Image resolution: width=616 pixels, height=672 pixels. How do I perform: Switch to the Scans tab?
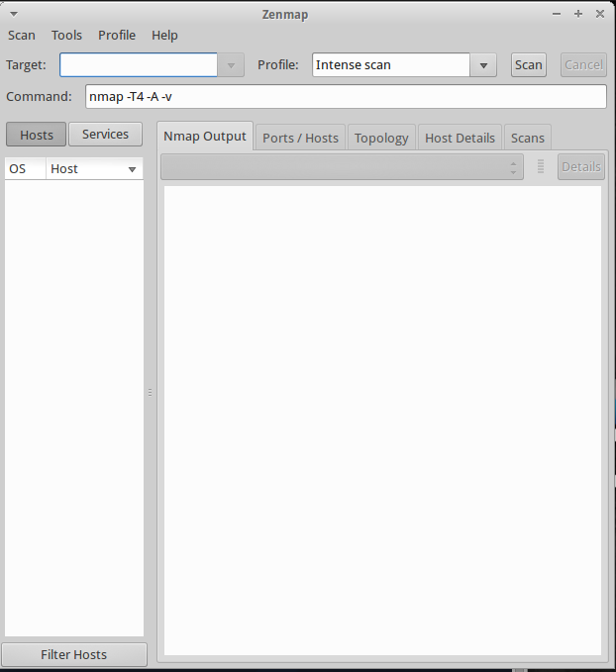click(528, 138)
